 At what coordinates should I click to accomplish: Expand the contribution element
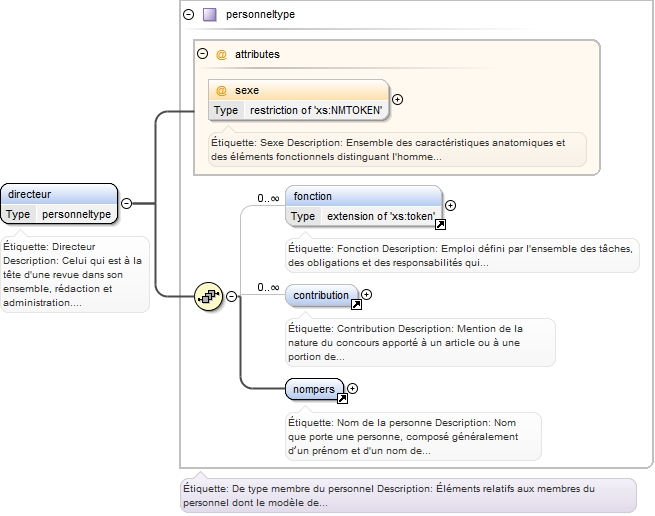click(366, 295)
